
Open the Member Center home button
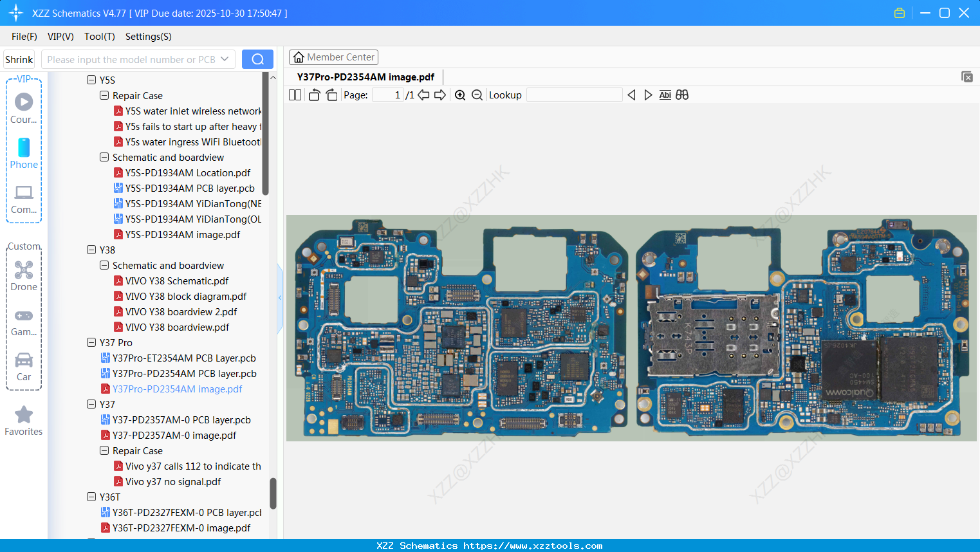(333, 57)
